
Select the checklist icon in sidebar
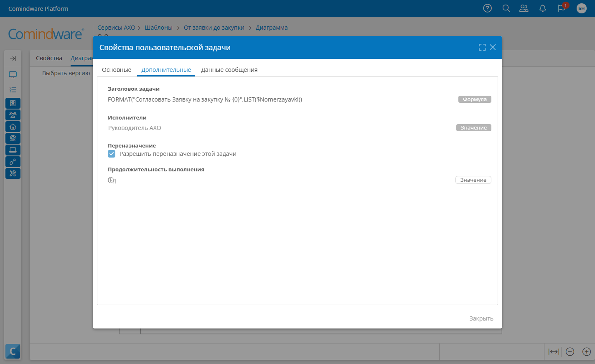click(x=13, y=89)
